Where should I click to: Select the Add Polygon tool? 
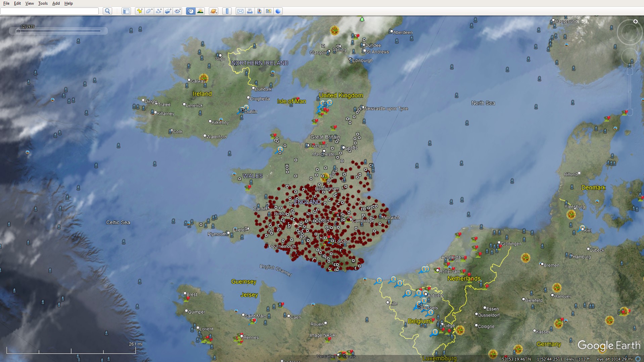149,11
